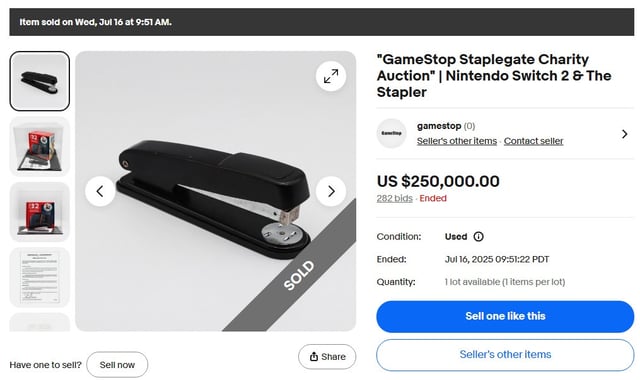Image resolution: width=640 pixels, height=380 pixels.
Task: Open the Seller's other items link
Action: (457, 141)
